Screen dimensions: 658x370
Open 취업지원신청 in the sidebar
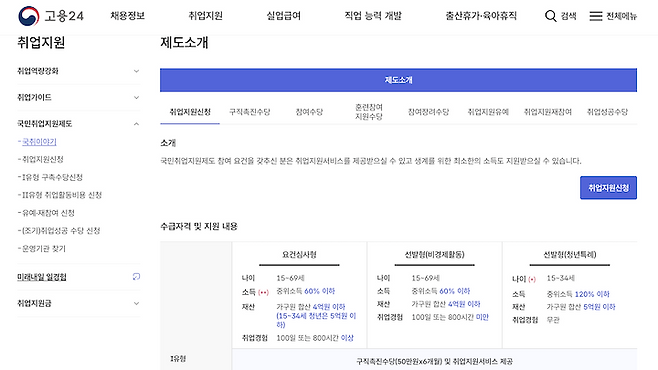42,159
